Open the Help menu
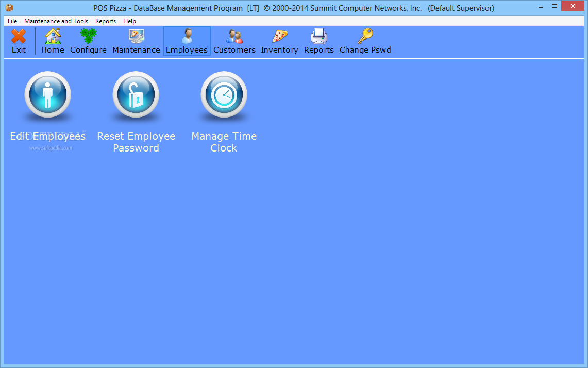588x368 pixels. pyautogui.click(x=129, y=21)
